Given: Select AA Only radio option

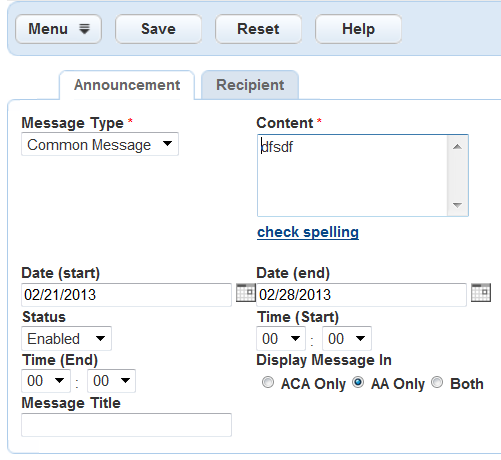Looking at the screenshot, I should pos(358,382).
